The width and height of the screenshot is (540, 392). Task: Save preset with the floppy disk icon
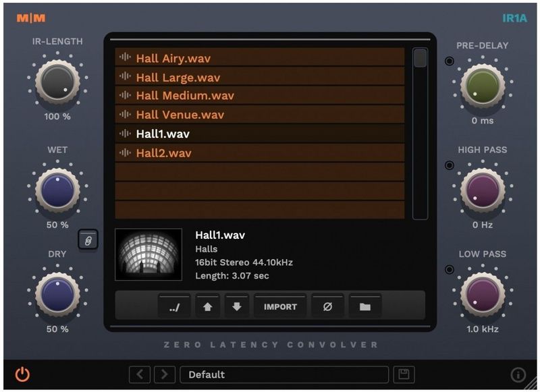tap(404, 374)
